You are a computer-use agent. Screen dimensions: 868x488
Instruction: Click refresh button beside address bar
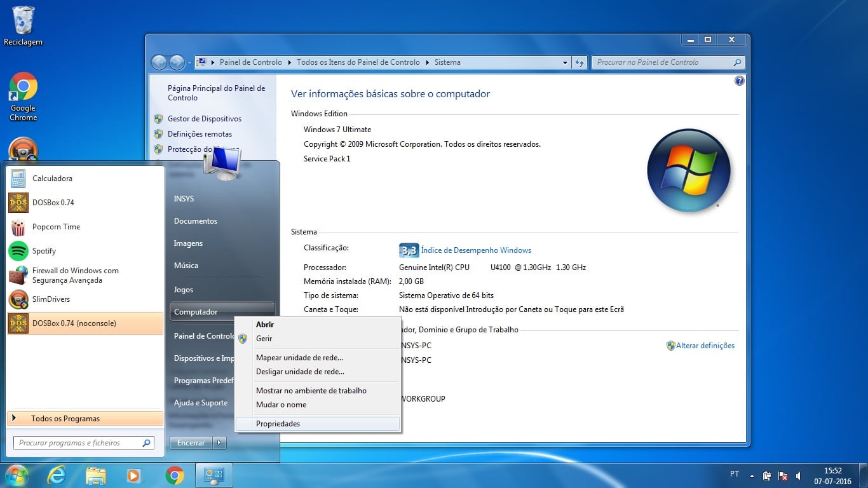coord(579,62)
